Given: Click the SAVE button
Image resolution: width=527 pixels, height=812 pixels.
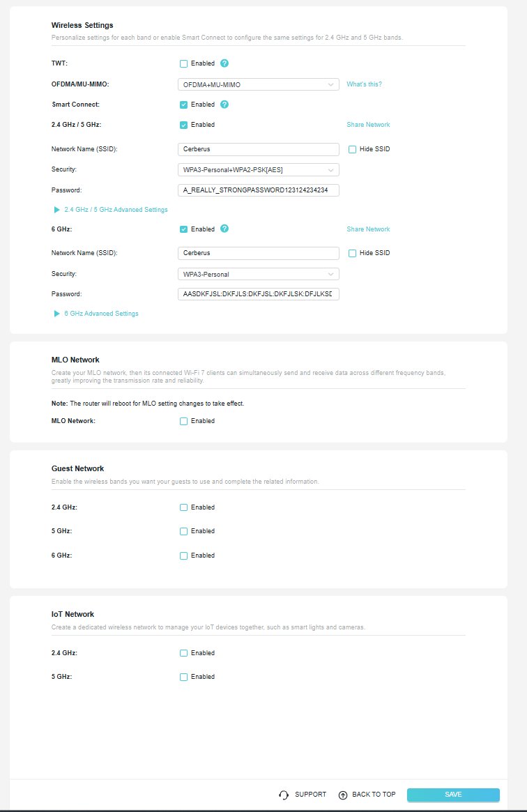Looking at the screenshot, I should point(453,794).
